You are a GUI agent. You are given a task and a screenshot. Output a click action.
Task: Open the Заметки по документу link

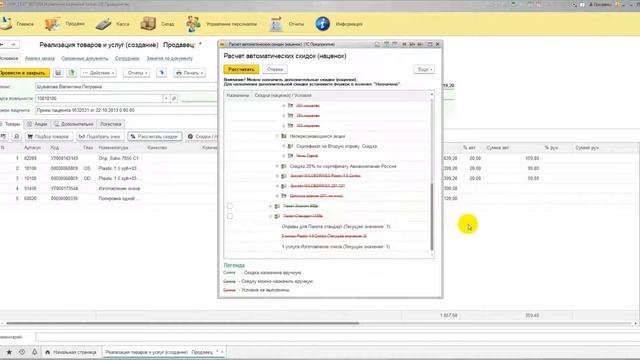[169, 58]
